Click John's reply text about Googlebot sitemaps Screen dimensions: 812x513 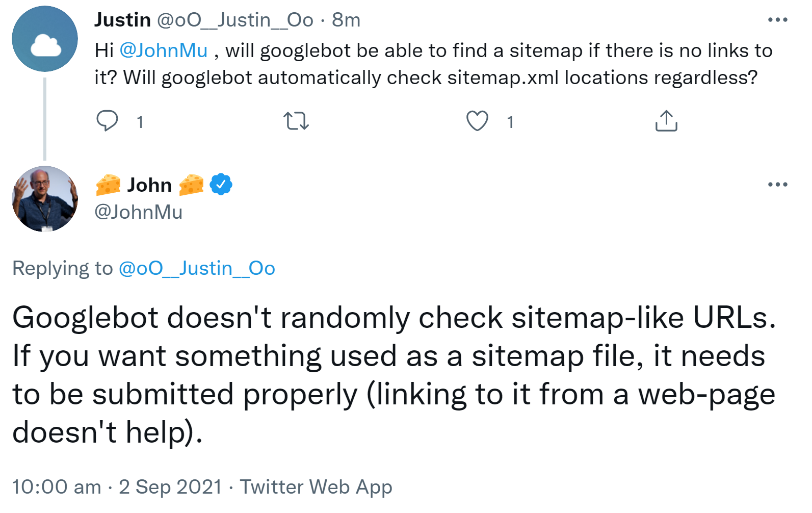pyautogui.click(x=392, y=375)
